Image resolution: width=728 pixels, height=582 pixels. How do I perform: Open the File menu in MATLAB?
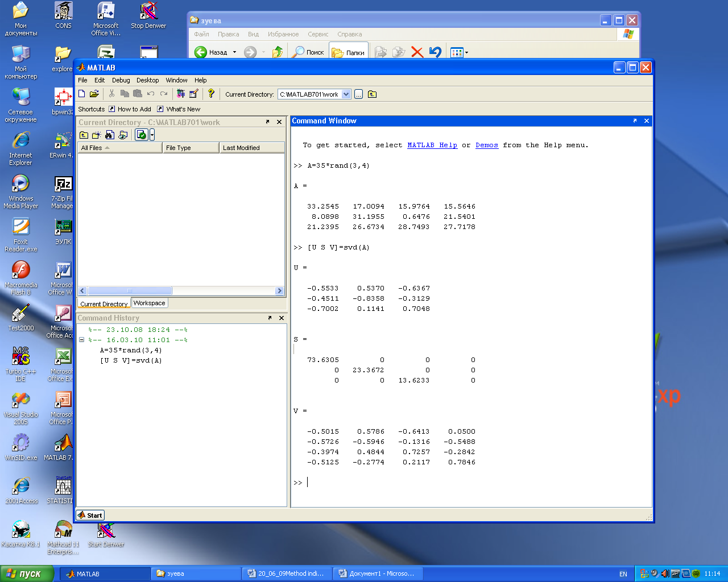click(82, 80)
